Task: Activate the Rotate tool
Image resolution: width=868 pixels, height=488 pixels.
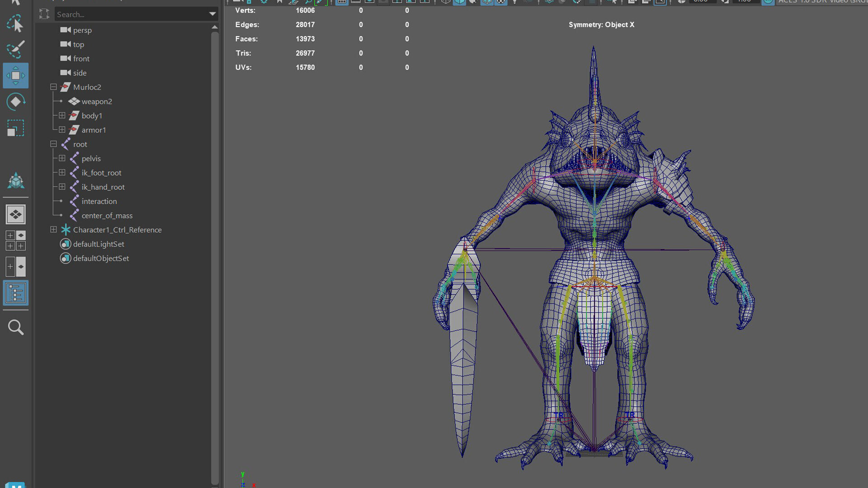Action: [15, 102]
